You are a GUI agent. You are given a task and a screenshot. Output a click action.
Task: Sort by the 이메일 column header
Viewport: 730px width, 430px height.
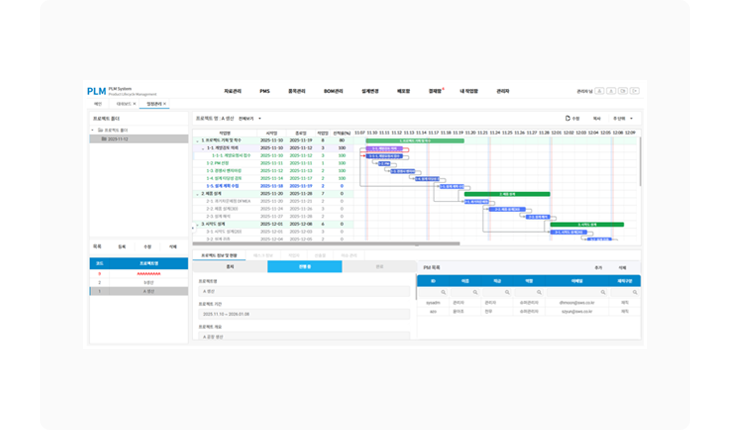point(577,281)
